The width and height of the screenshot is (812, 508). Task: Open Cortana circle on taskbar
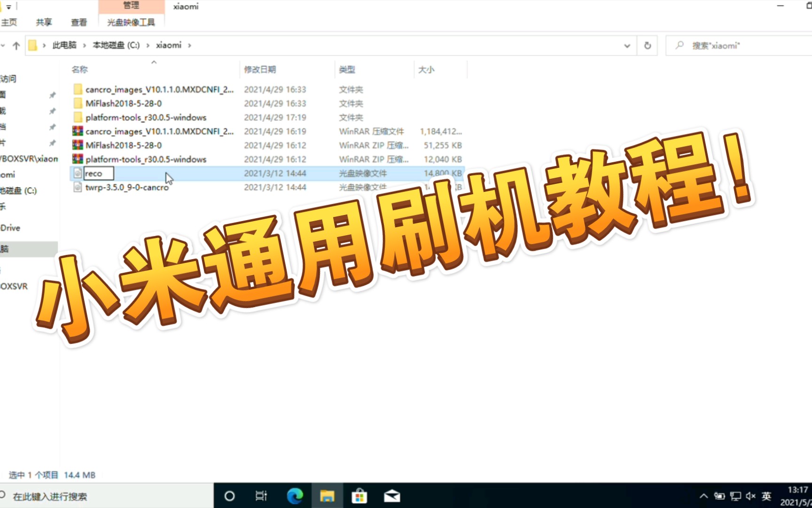tap(229, 496)
